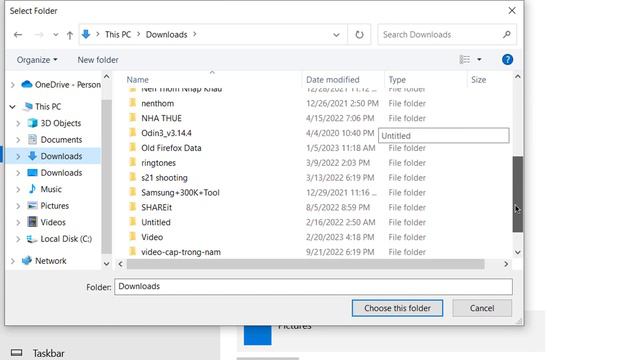Sort by the Type column header
640x360 pixels.
click(x=397, y=80)
